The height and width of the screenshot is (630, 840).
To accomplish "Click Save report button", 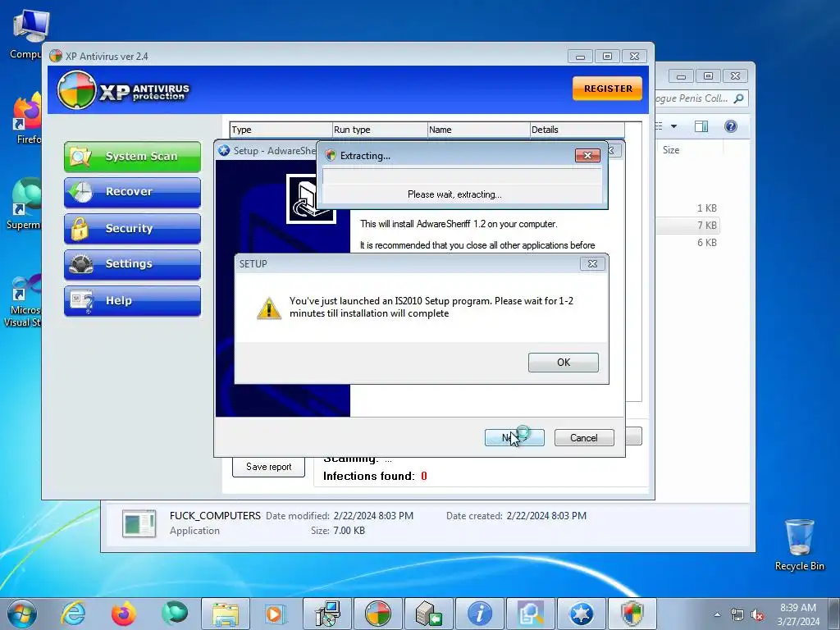I will pos(268,467).
